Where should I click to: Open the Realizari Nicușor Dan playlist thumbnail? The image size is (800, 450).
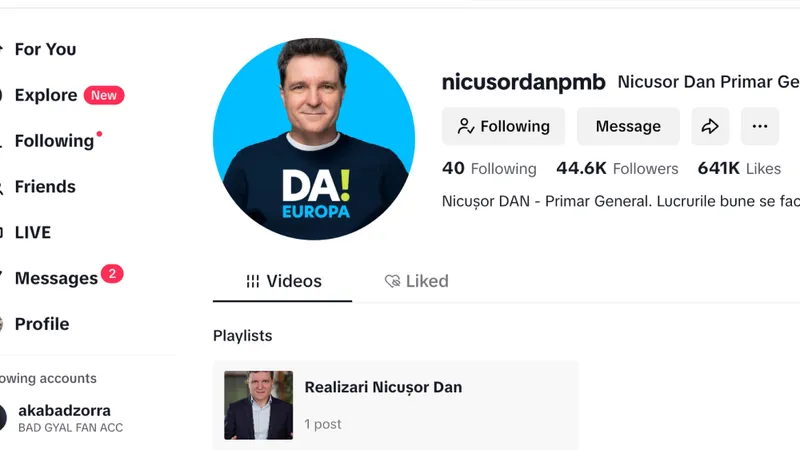click(x=259, y=405)
